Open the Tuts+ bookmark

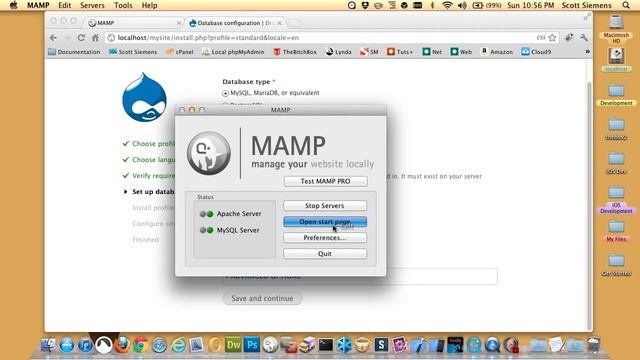point(400,52)
